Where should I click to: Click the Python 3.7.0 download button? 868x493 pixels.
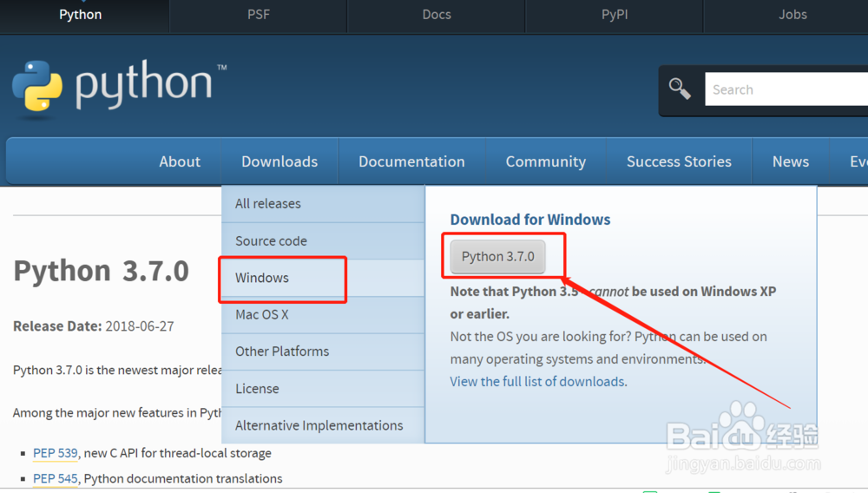tap(497, 257)
